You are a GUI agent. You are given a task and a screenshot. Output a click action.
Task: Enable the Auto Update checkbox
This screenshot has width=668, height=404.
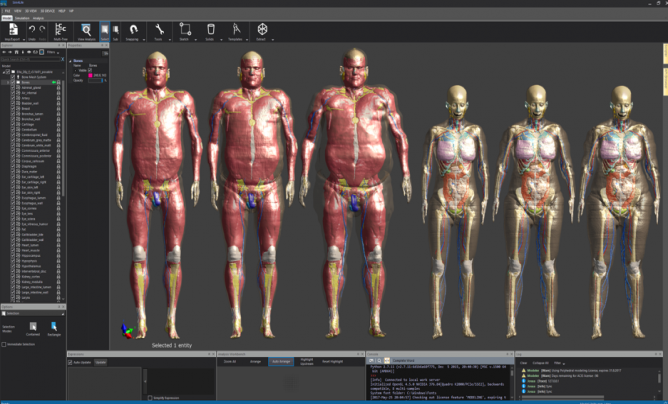(71, 362)
